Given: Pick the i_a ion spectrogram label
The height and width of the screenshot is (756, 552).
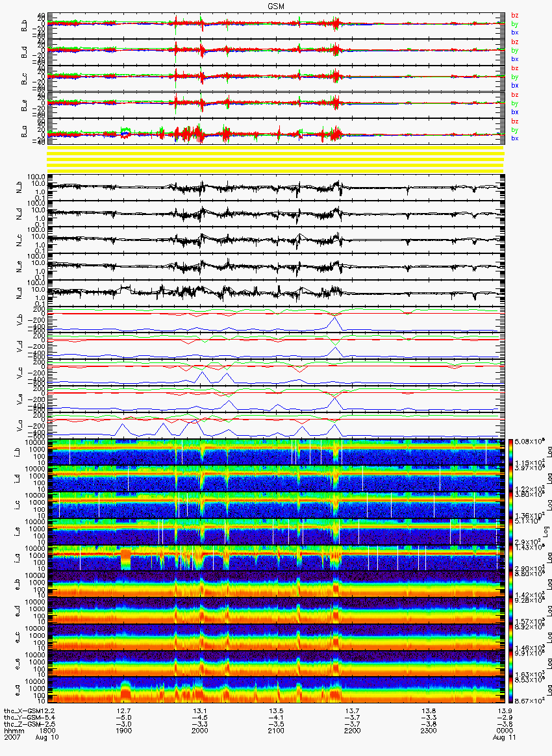Looking at the screenshot, I should pos(18,559).
